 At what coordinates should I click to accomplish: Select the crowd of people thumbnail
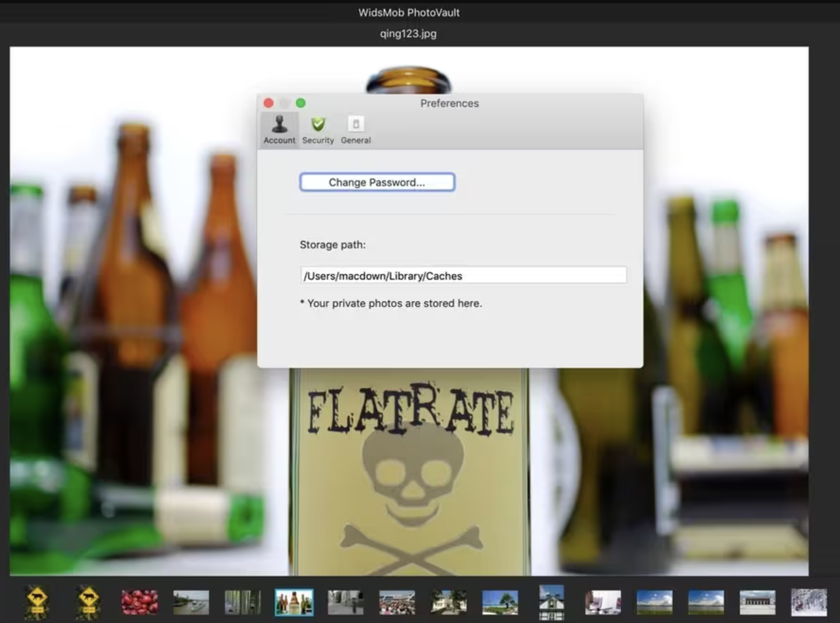click(397, 602)
